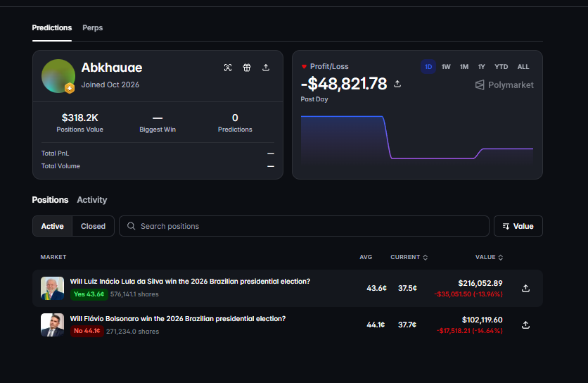
Task: Click the -$35,051.50 (-13.96%) loss text
Action: coord(468,294)
